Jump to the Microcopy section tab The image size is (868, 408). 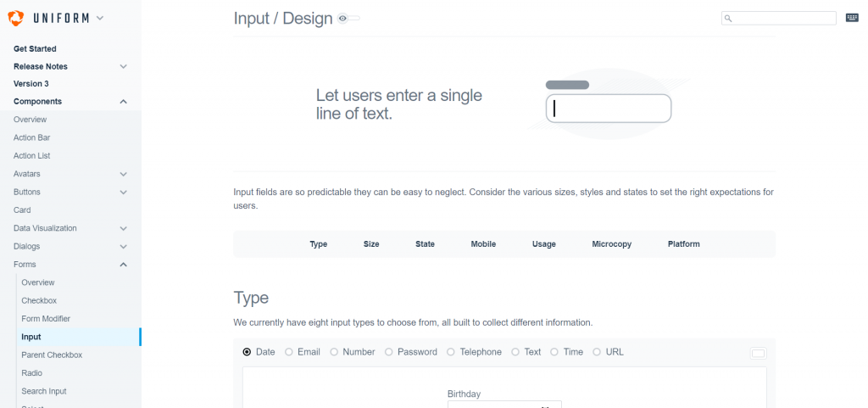pyautogui.click(x=612, y=244)
